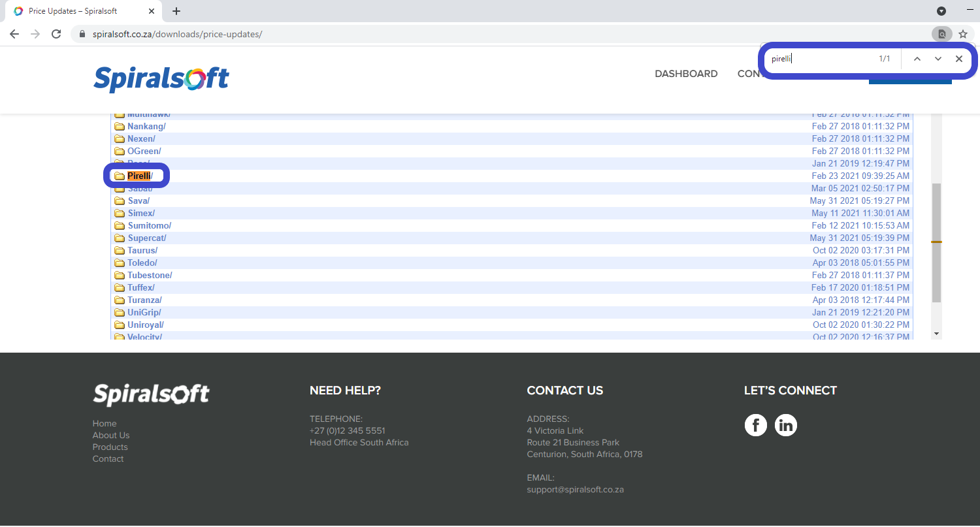Close the find bar
Viewport: 980px width, 527px height.
click(x=959, y=59)
